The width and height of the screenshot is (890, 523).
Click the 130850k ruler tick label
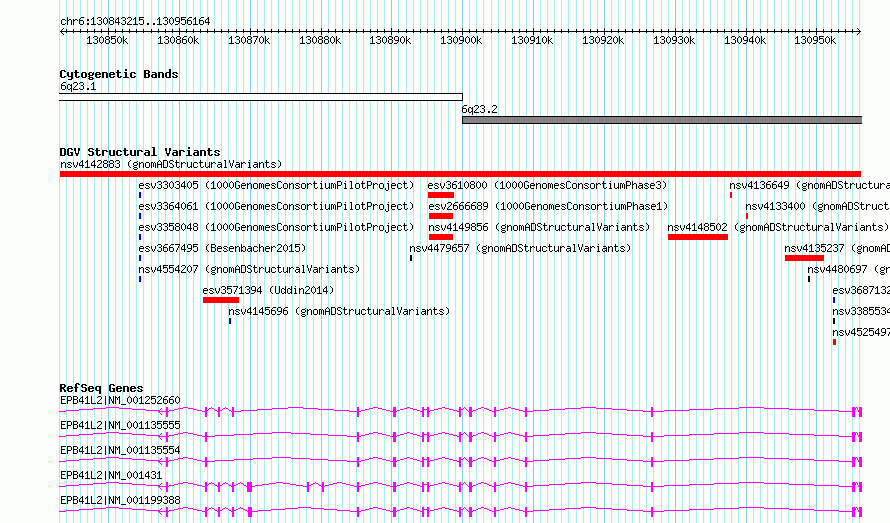tap(107, 40)
